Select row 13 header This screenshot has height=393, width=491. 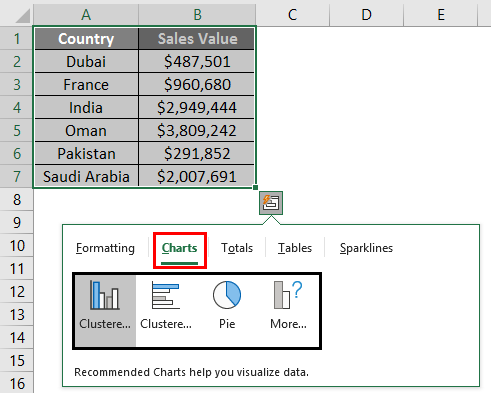coord(17,315)
